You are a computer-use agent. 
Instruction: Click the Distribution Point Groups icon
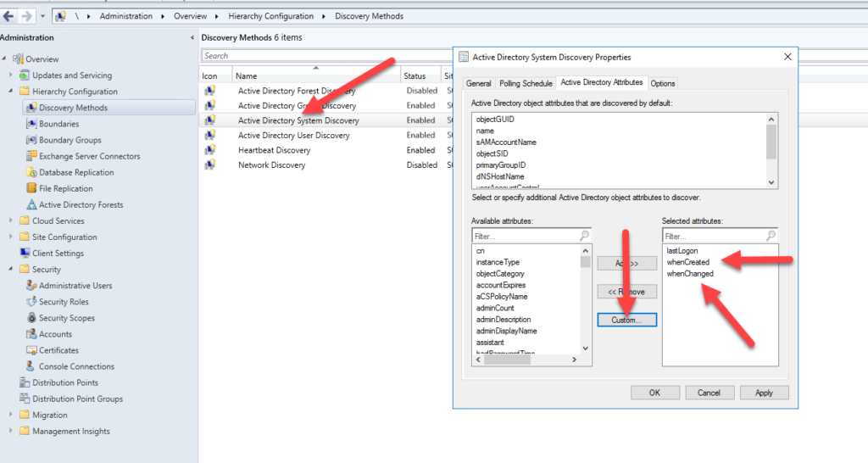(x=25, y=399)
